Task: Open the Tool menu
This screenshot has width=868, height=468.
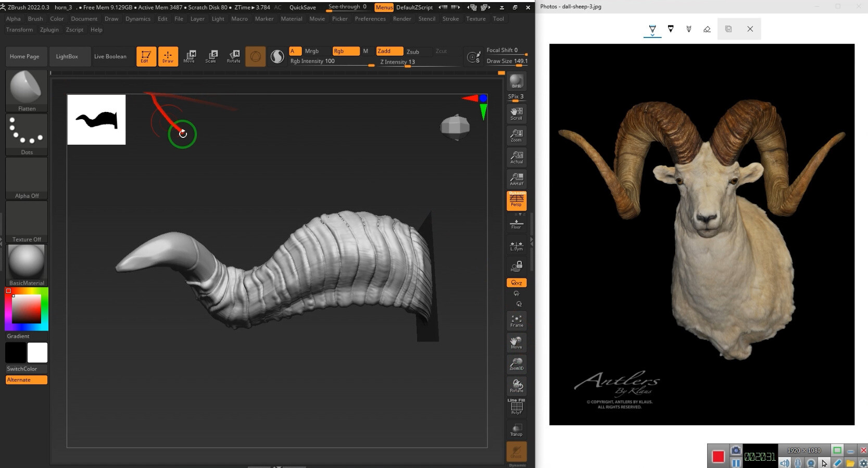Action: (x=498, y=19)
